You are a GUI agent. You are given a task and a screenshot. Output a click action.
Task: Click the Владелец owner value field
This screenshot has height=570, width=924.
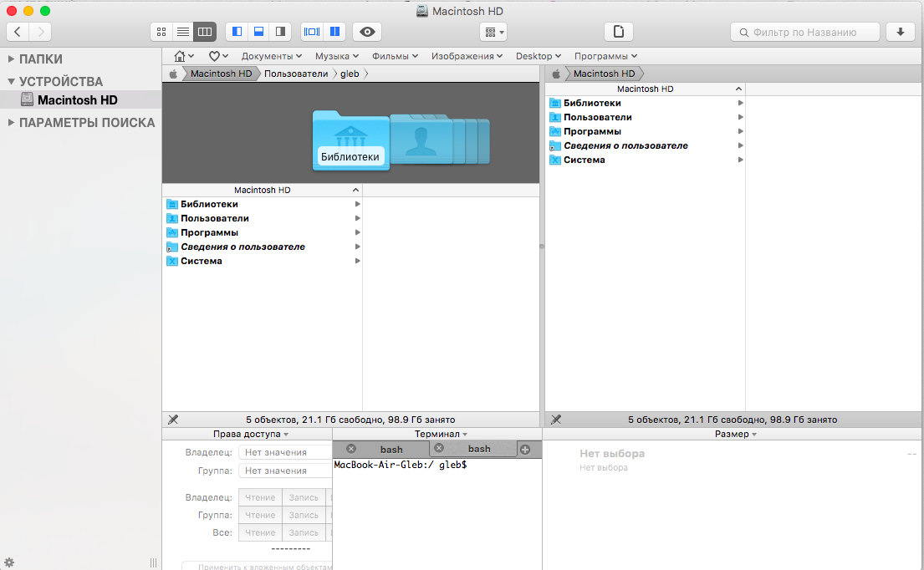(285, 452)
